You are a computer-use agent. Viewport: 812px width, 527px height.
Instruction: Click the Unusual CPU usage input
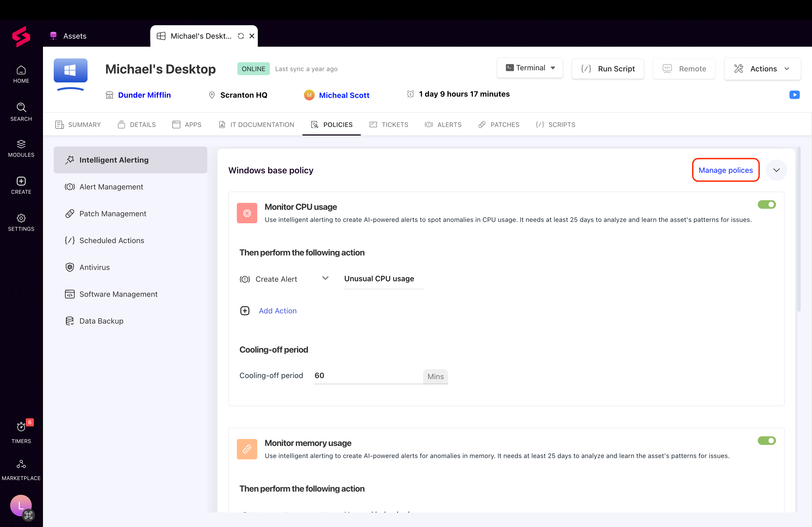(x=384, y=279)
